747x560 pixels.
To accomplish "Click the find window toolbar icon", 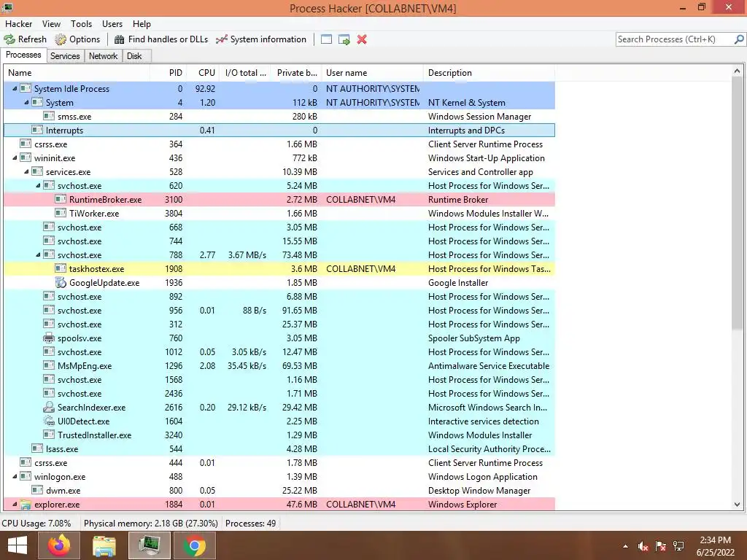I will (x=326, y=39).
